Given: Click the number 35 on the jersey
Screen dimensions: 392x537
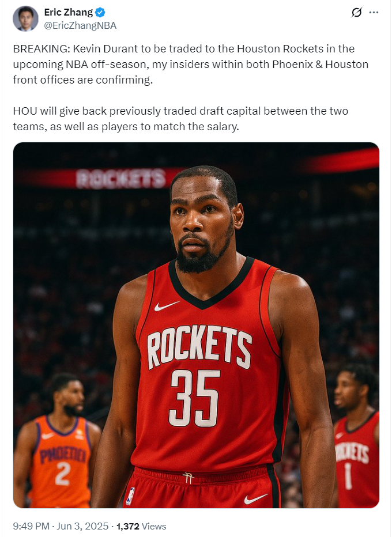Looking at the screenshot, I should (x=194, y=398).
